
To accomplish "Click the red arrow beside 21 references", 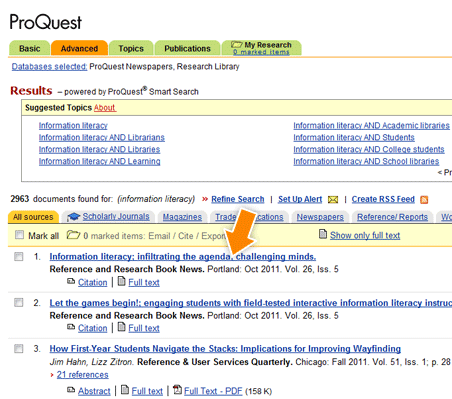I will coord(52,375).
